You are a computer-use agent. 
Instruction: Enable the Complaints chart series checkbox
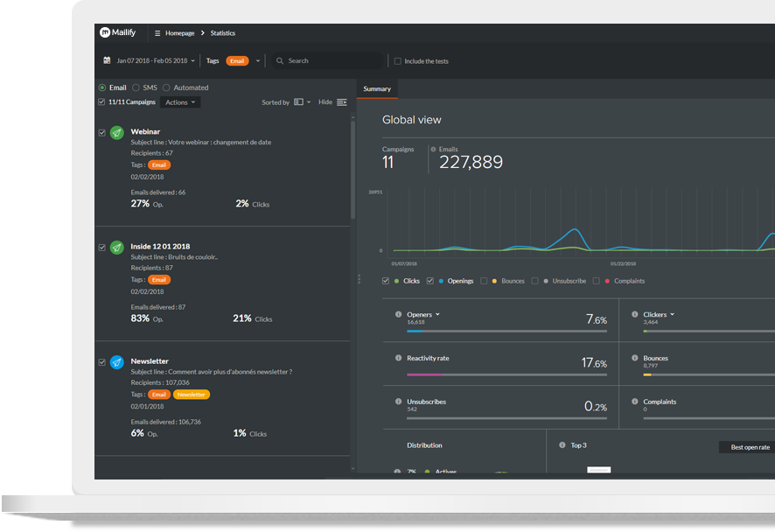pyautogui.click(x=597, y=281)
